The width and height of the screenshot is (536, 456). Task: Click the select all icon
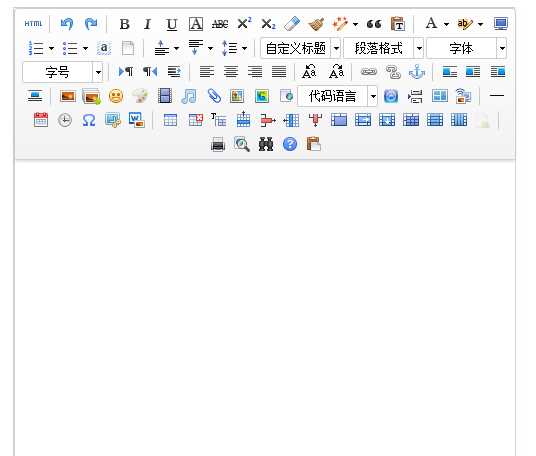pos(104,48)
